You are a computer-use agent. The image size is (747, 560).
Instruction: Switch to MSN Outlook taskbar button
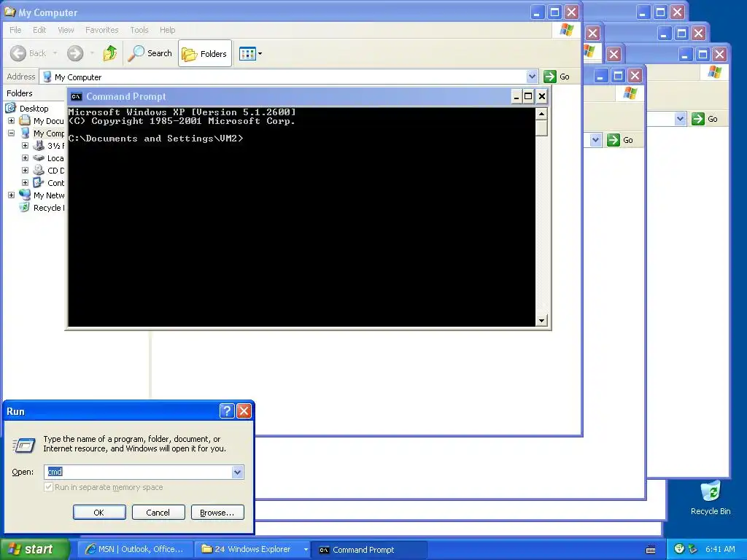(135, 550)
